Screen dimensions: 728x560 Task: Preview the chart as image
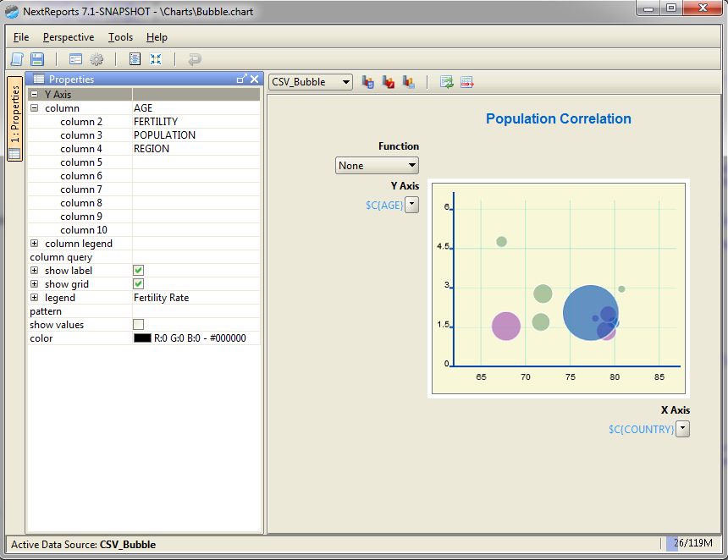408,81
